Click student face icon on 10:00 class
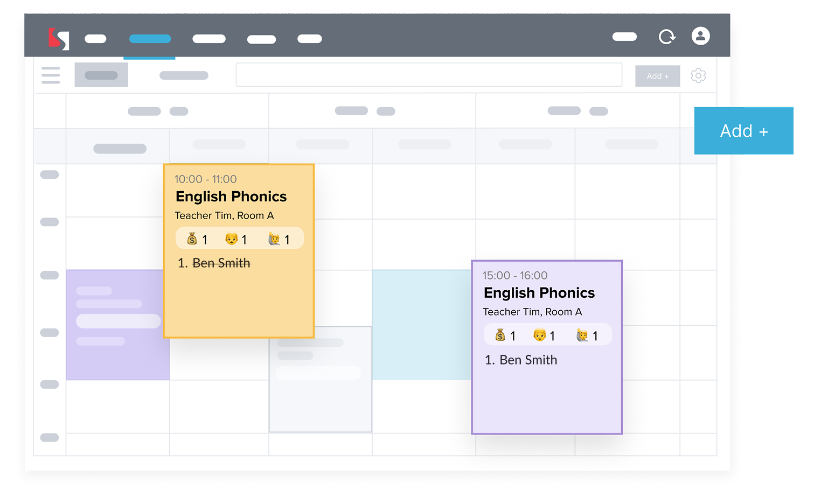This screenshot has width=814, height=504. point(232,239)
